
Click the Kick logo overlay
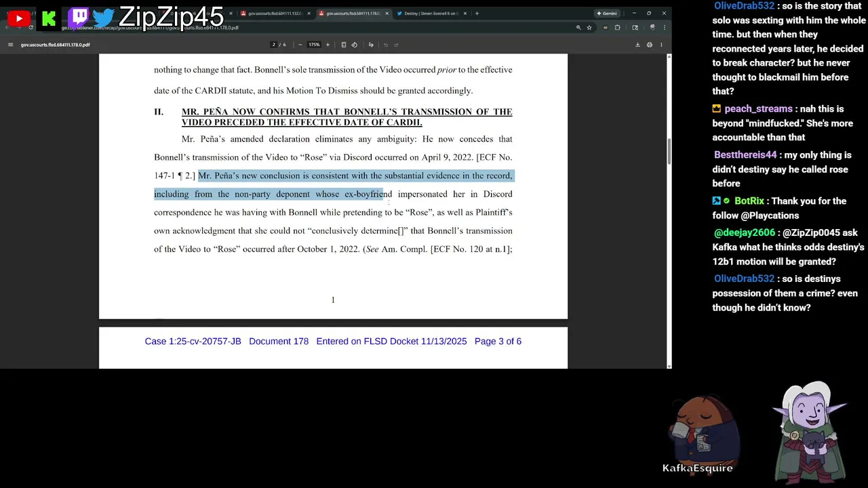[x=48, y=19]
